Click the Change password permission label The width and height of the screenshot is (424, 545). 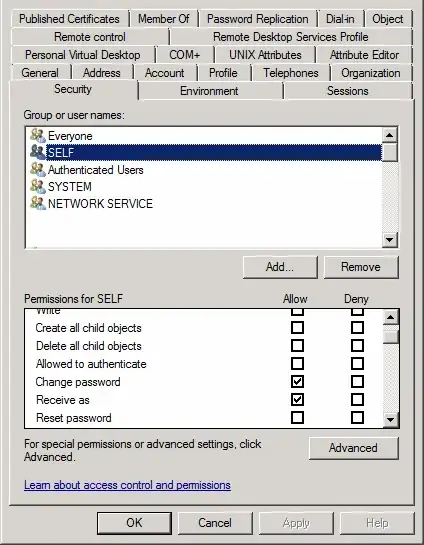78,382
